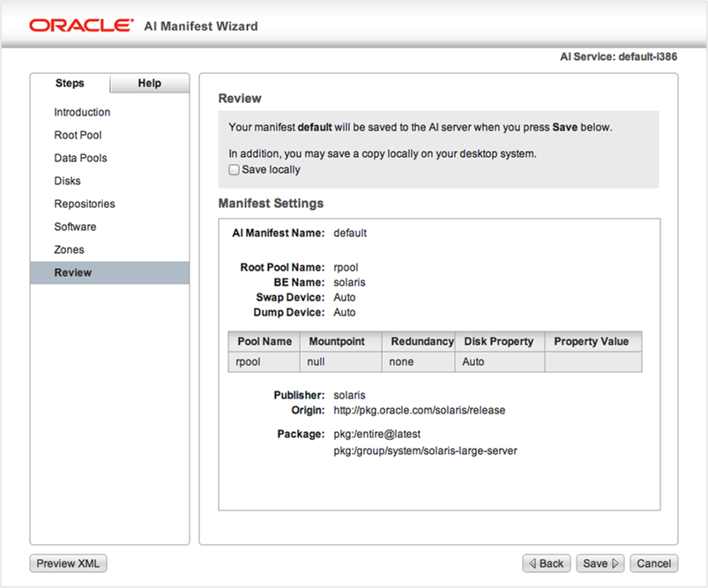Select the Introduction step

(x=82, y=112)
